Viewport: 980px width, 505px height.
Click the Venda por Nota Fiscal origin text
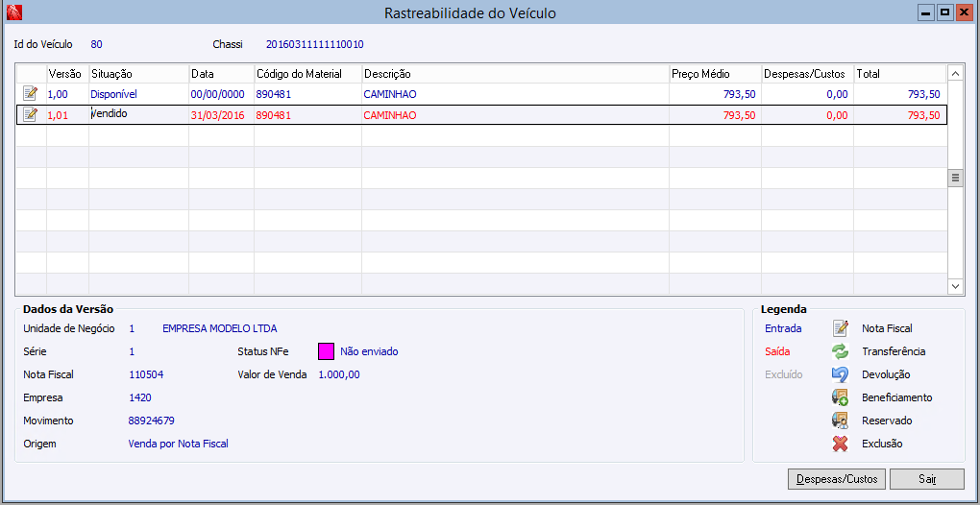point(178,444)
